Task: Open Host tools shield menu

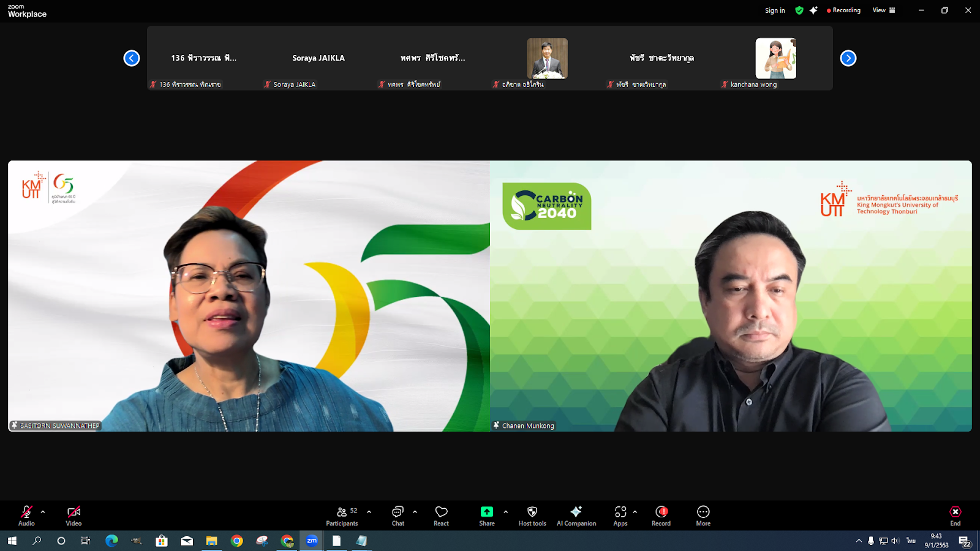Action: (x=532, y=515)
